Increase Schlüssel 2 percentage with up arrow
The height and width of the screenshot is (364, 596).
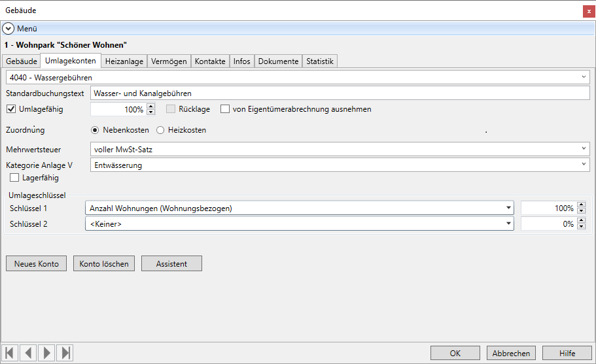tap(581, 221)
